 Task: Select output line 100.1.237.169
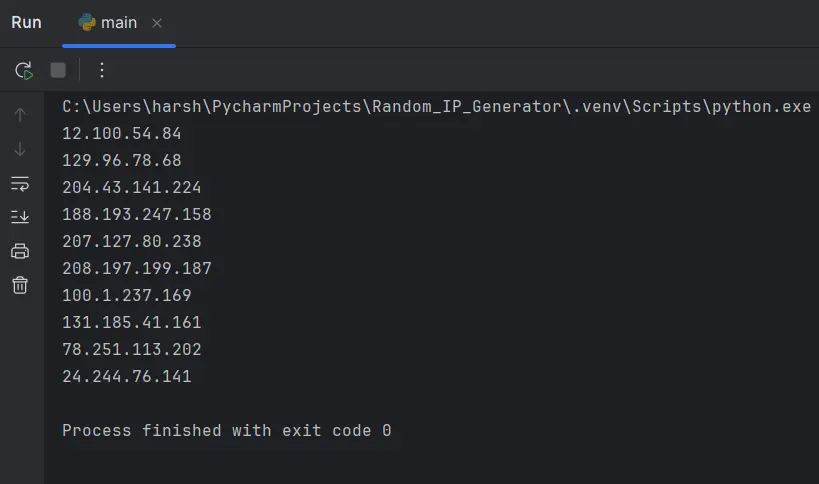click(127, 296)
